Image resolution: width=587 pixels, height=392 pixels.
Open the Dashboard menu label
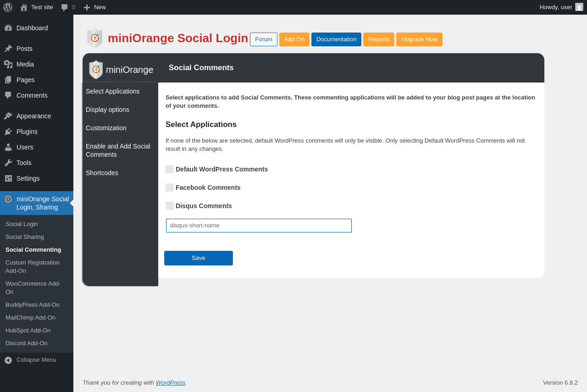tap(32, 28)
